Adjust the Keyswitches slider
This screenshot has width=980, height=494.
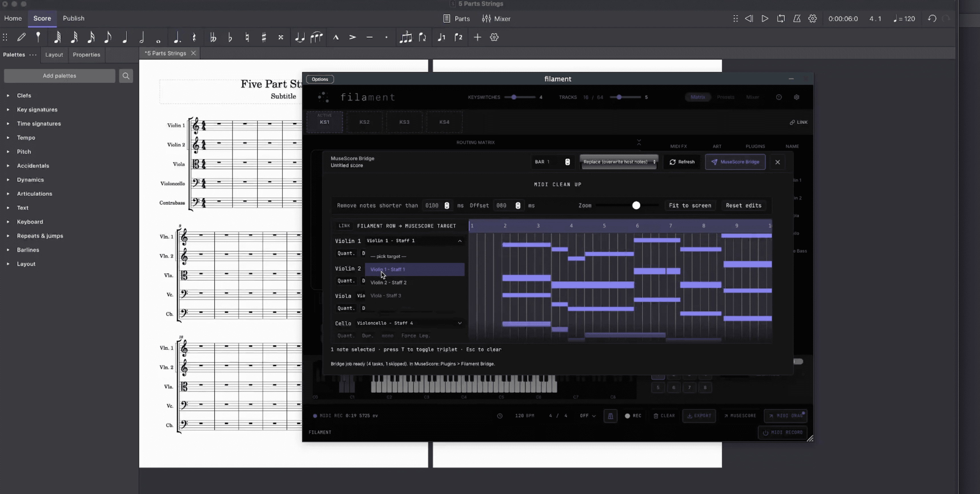pyautogui.click(x=514, y=97)
